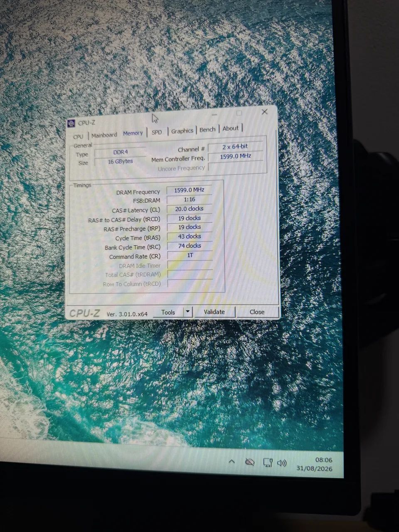Viewport: 399px width, 532px height.
Task: Switch to the Graphics tab
Action: tap(182, 131)
